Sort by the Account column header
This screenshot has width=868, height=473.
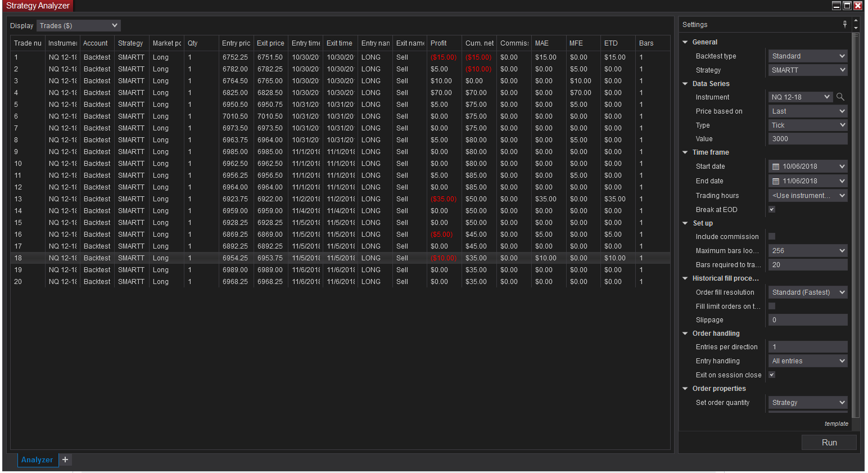(97, 43)
